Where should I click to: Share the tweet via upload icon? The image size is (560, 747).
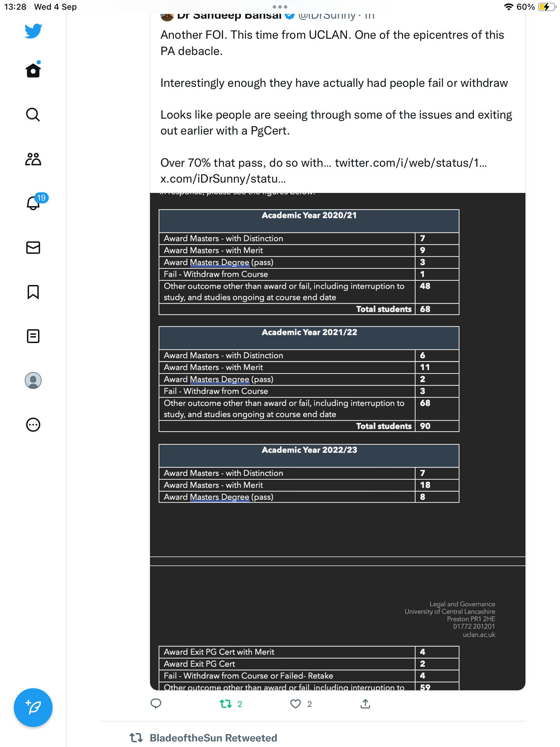[x=365, y=703]
